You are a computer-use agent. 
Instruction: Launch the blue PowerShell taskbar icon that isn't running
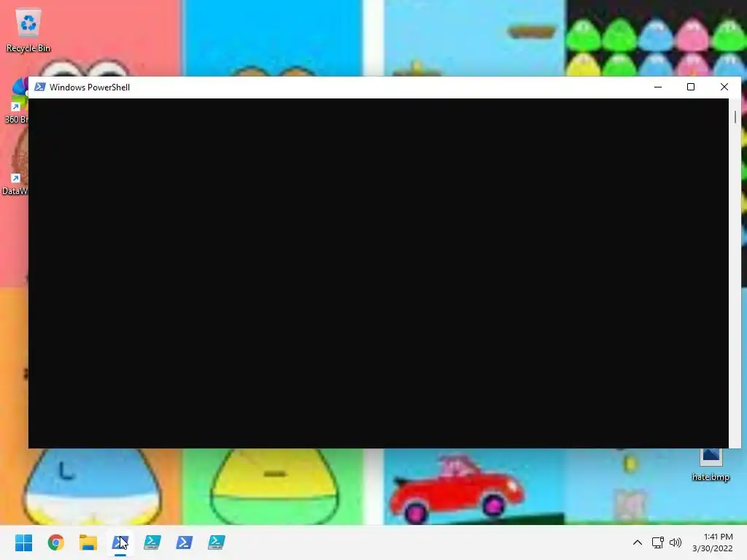[184, 542]
